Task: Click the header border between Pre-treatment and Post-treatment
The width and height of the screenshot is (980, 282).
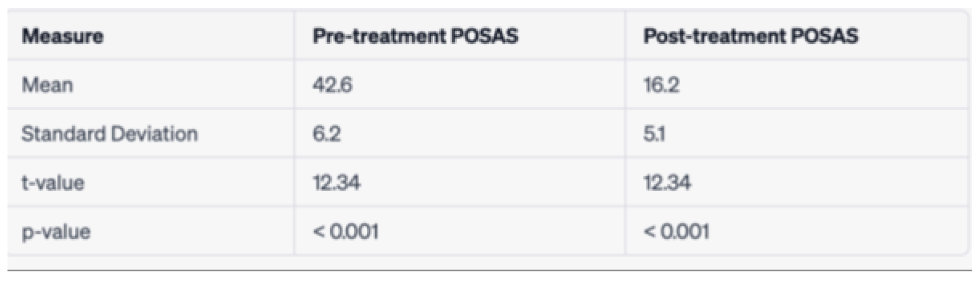Action: (624, 36)
